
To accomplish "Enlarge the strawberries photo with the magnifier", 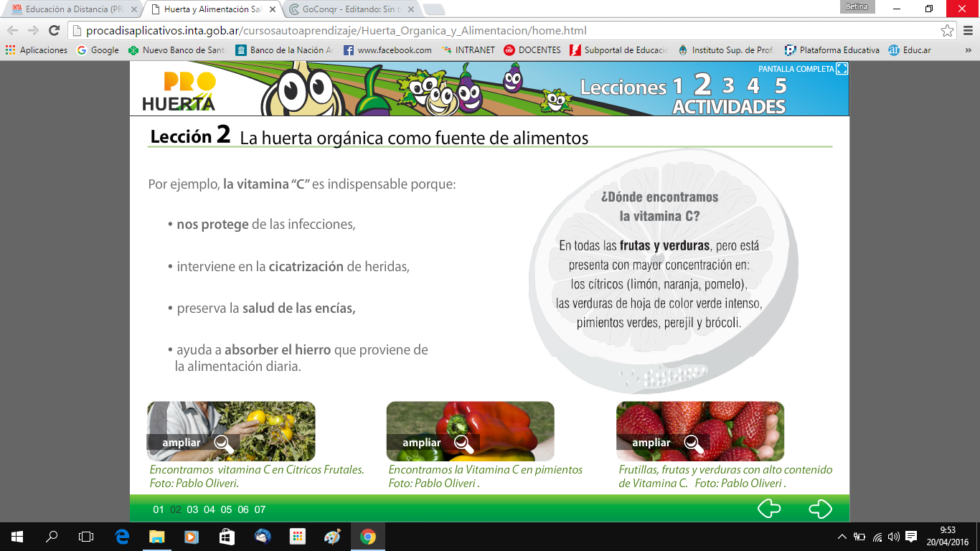I will point(694,444).
